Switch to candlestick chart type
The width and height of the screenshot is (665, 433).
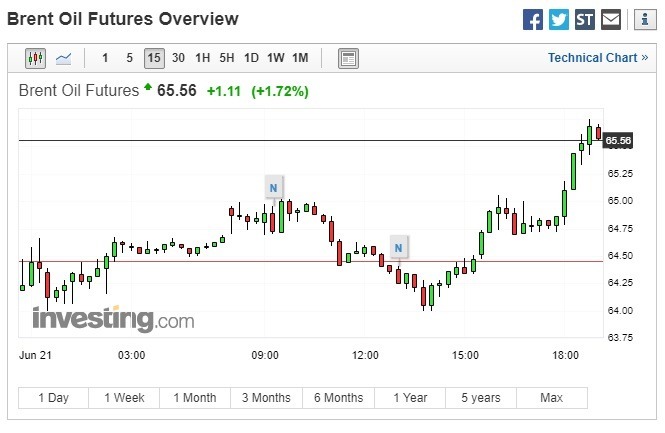point(35,58)
